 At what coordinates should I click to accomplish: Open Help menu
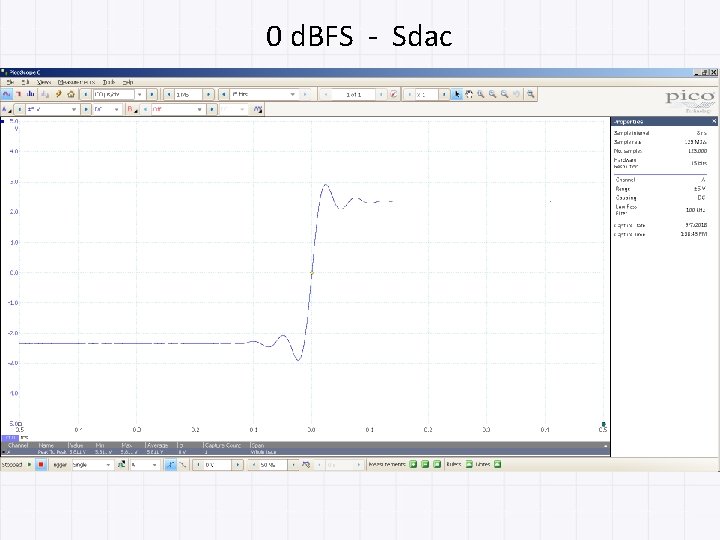(128, 82)
